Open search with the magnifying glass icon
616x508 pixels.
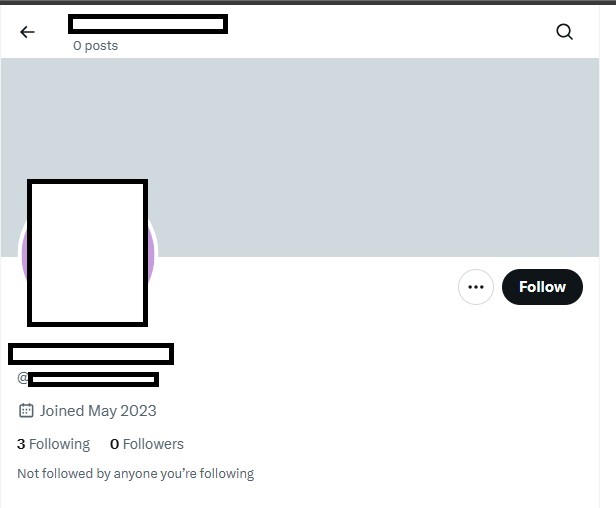point(565,32)
